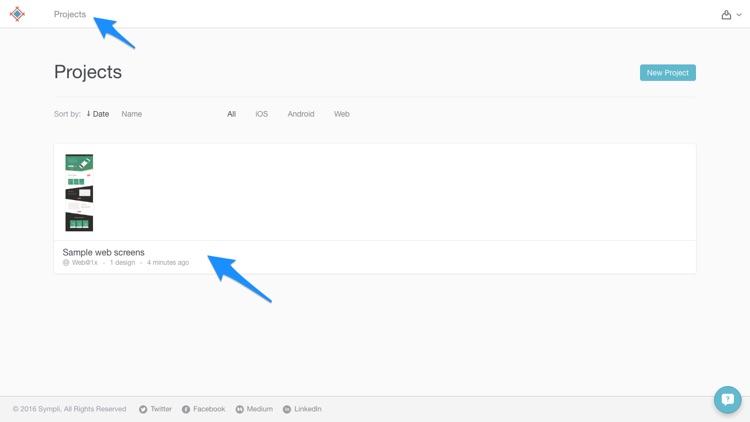Screen dimensions: 750x422
Task: Filter projects by All
Action: (232, 114)
